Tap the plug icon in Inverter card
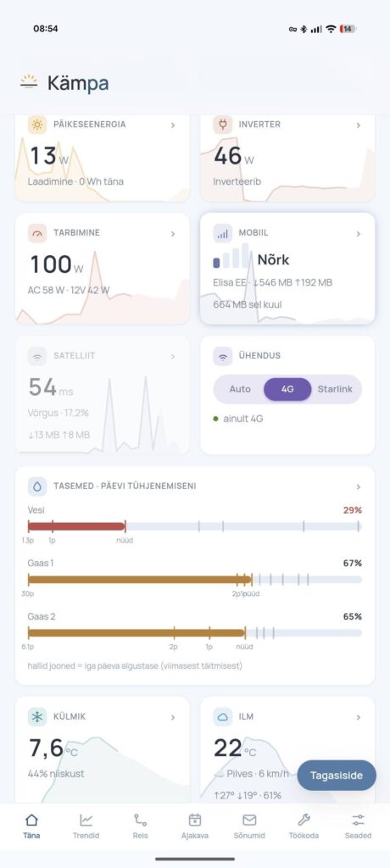390x868 pixels. pyautogui.click(x=223, y=125)
